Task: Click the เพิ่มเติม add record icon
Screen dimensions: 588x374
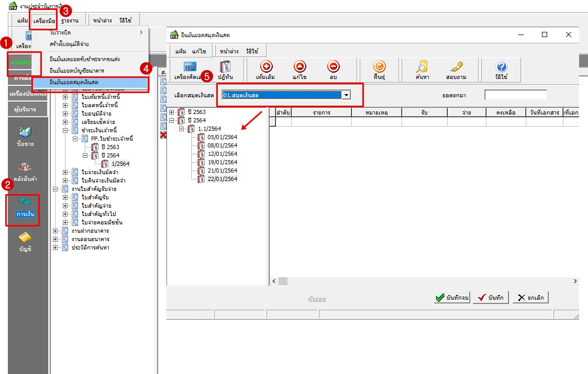Action: 266,68
